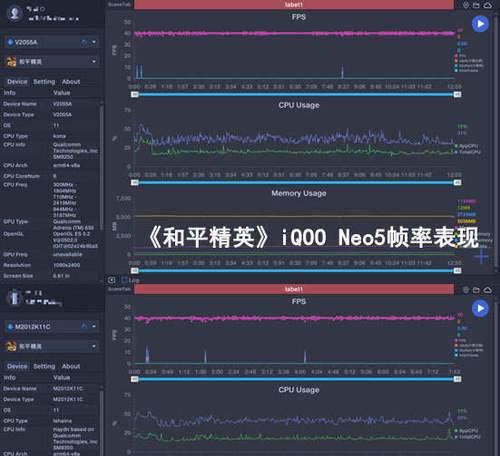Click the game app icon under V2055A

click(x=12, y=62)
